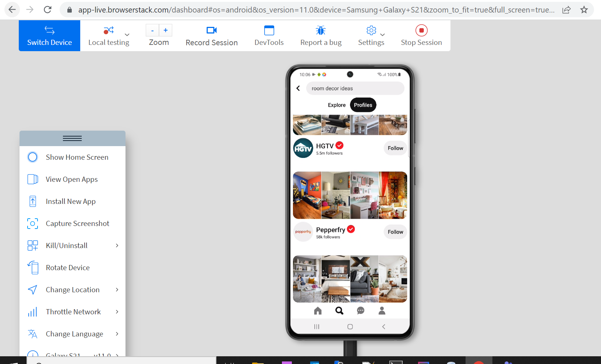Select the Profiles tab

click(363, 105)
